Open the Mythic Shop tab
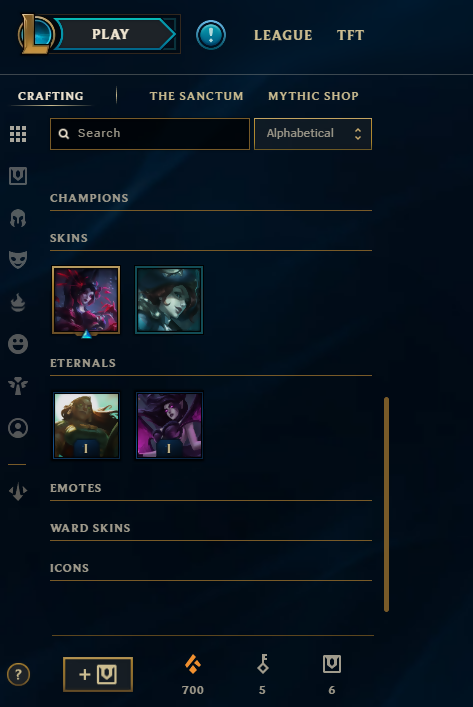Screen dimensions: 473x707 coord(313,96)
